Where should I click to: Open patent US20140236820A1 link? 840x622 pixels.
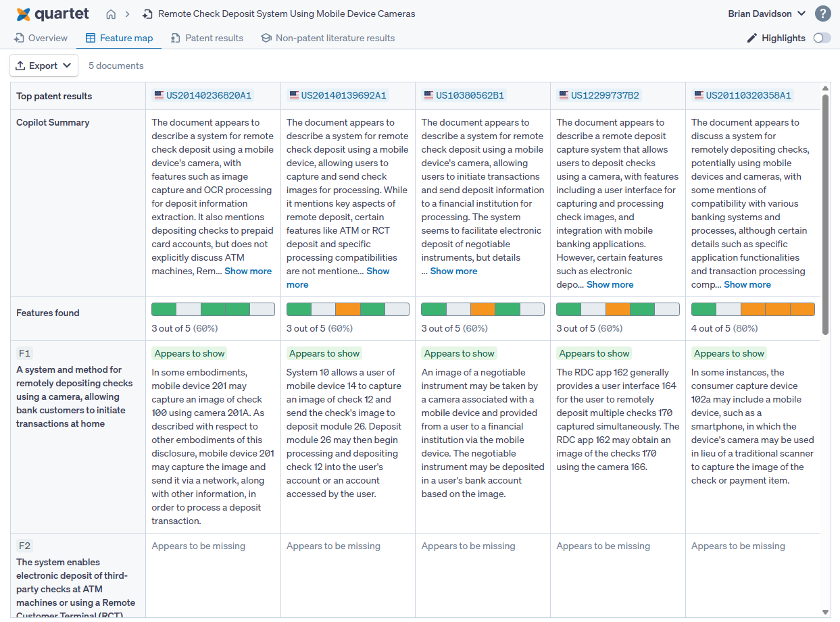pos(208,95)
